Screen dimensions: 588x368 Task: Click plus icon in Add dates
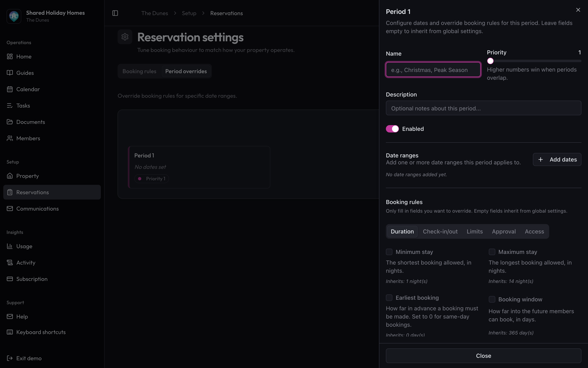click(x=541, y=159)
